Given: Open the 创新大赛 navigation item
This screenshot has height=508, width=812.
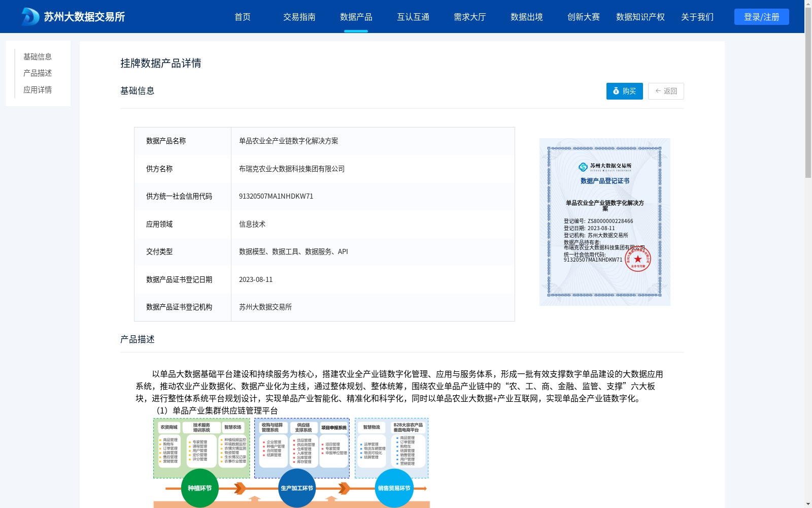Looking at the screenshot, I should 584,17.
